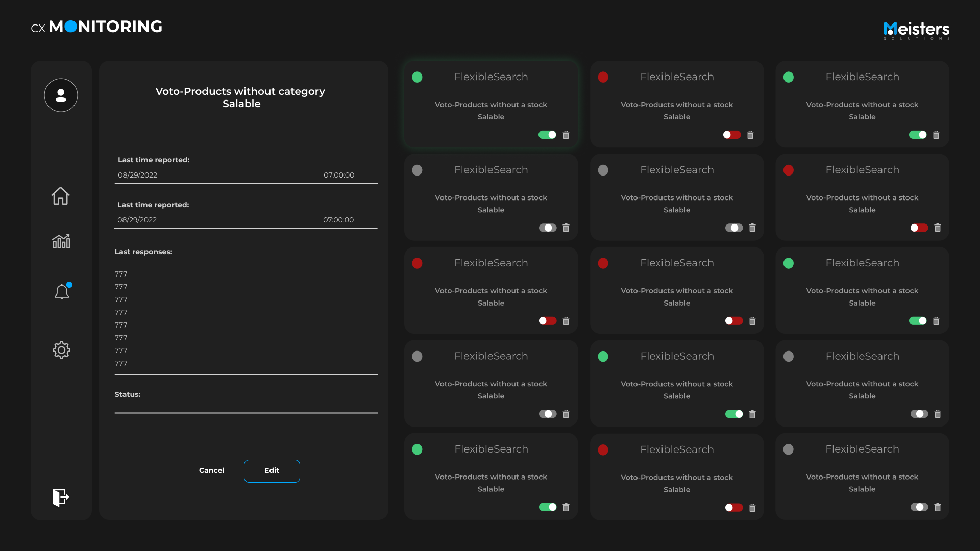Click trash icon on top-right FlexibleSearch card
The width and height of the screenshot is (980, 551).
(x=936, y=135)
